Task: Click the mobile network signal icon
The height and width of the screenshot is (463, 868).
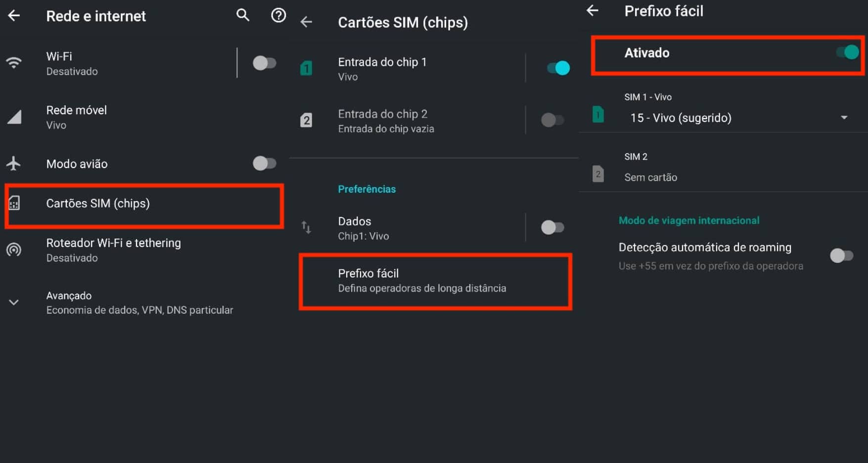Action: click(x=14, y=117)
